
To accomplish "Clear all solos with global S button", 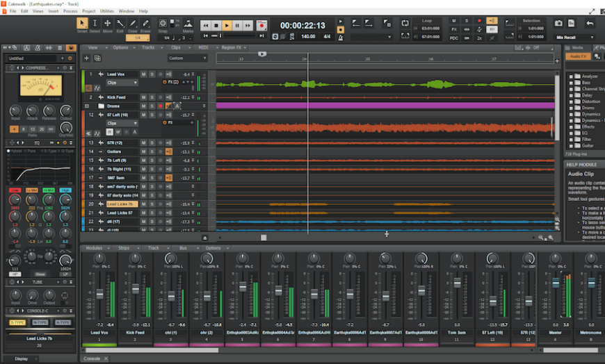I will 467,21.
